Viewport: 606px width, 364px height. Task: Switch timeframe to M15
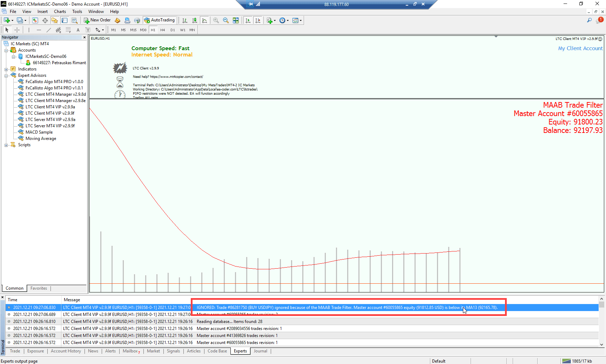pyautogui.click(x=133, y=30)
